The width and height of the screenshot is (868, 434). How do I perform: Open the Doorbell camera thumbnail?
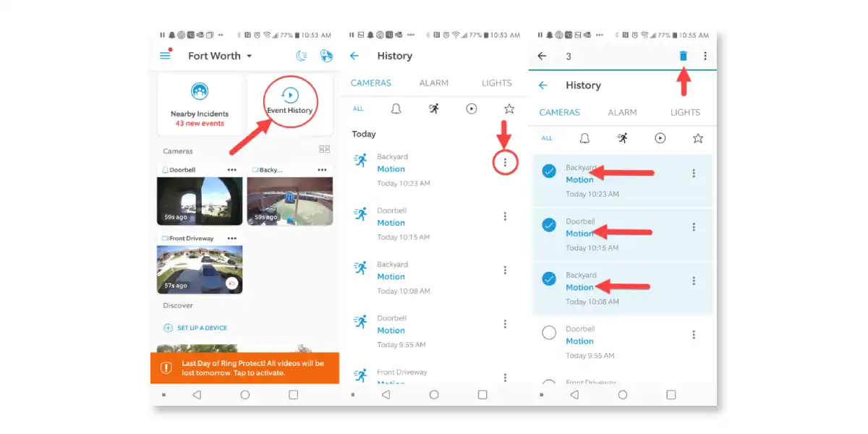(x=200, y=201)
